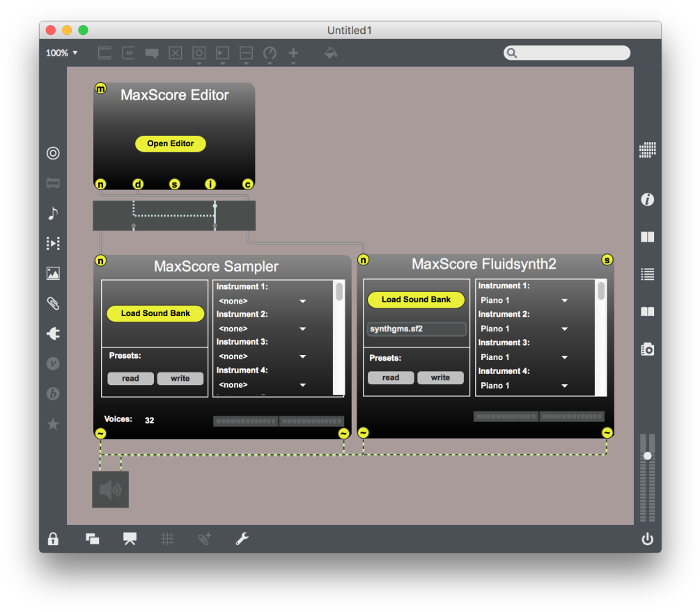
Task: Add button object from top toolbar
Action: [x=199, y=53]
